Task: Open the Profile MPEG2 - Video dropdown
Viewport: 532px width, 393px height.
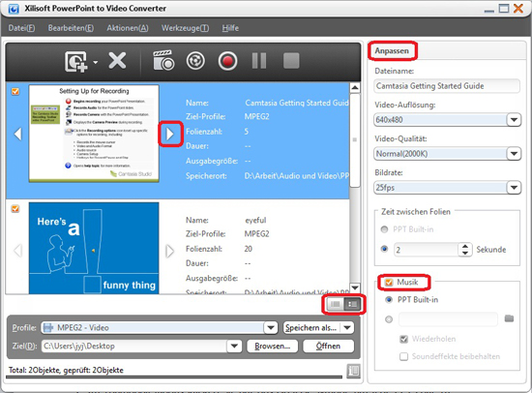Action: click(271, 328)
